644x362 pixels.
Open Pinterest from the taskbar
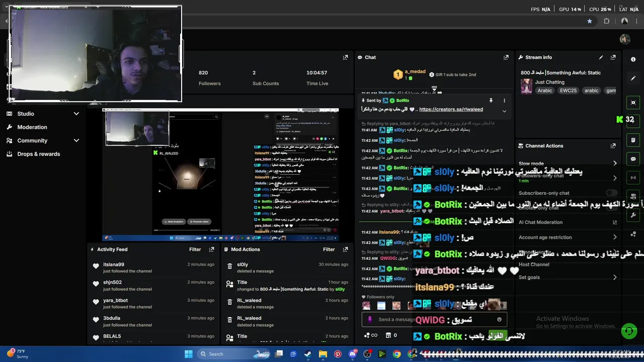coord(338,354)
